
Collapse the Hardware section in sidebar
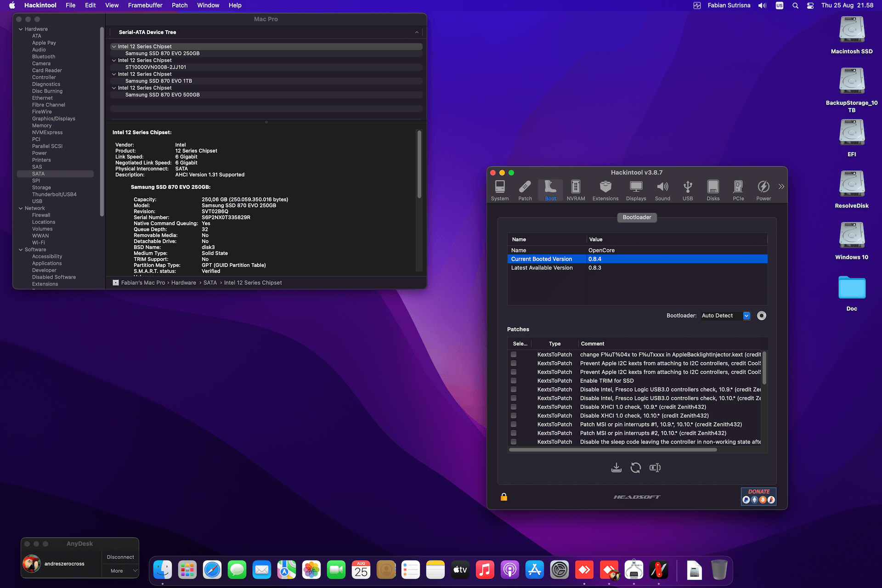click(21, 29)
